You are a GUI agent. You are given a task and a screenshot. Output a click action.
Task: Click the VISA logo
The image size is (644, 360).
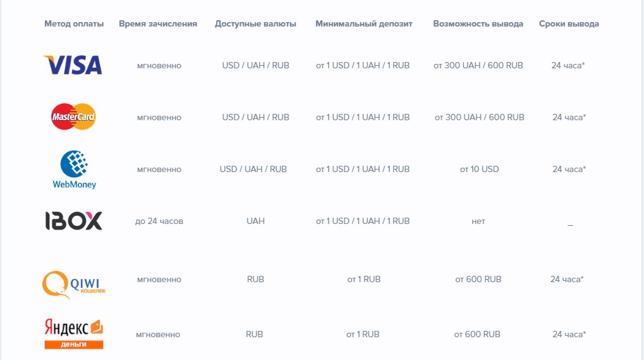pos(73,65)
